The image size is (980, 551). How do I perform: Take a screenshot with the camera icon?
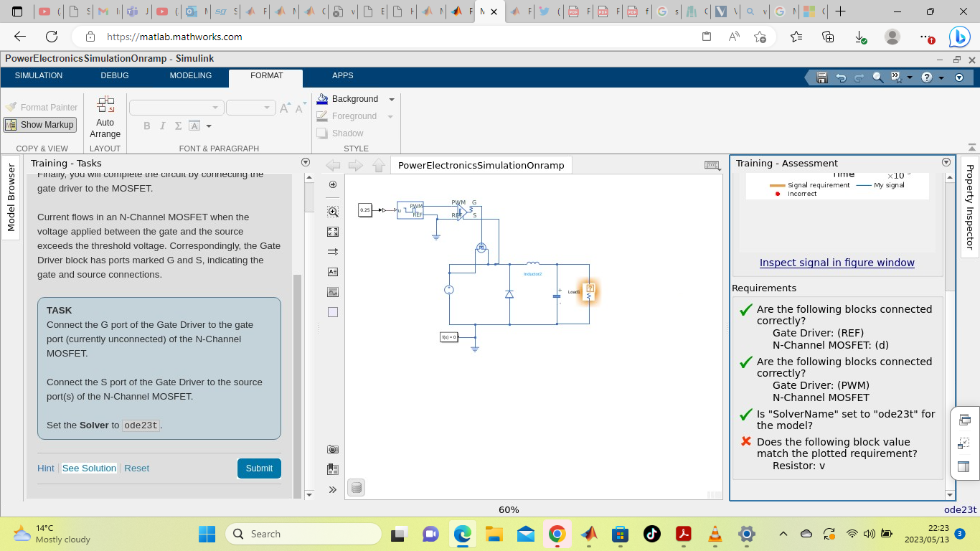[x=333, y=449]
